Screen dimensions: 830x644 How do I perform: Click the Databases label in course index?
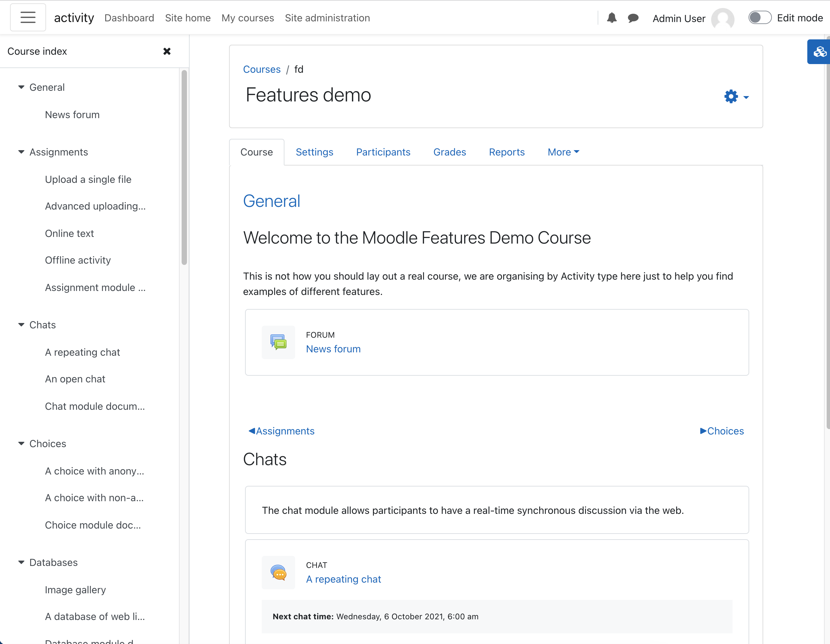[53, 562]
